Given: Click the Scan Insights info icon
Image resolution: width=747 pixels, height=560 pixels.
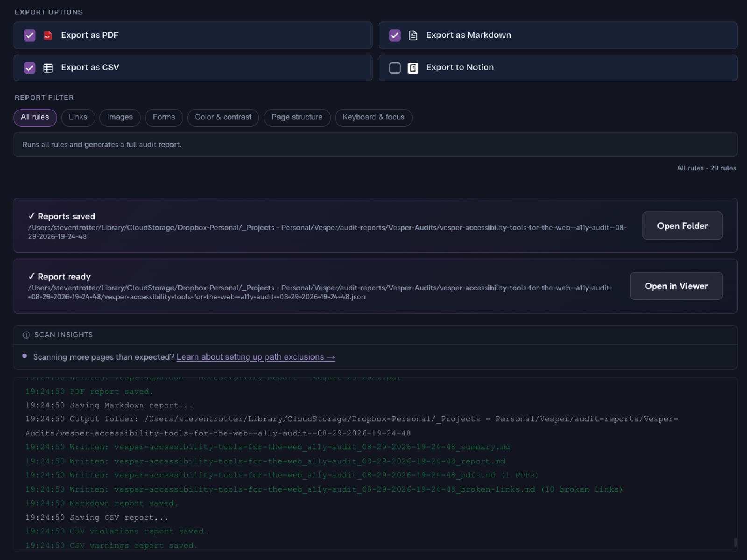Looking at the screenshot, I should tap(26, 335).
